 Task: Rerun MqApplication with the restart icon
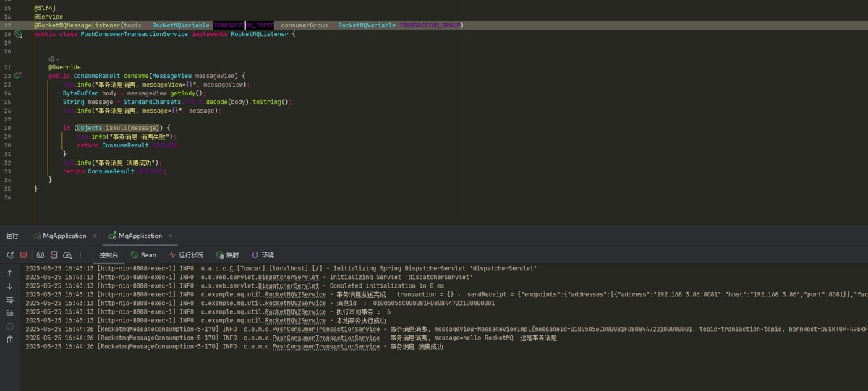[x=10, y=255]
